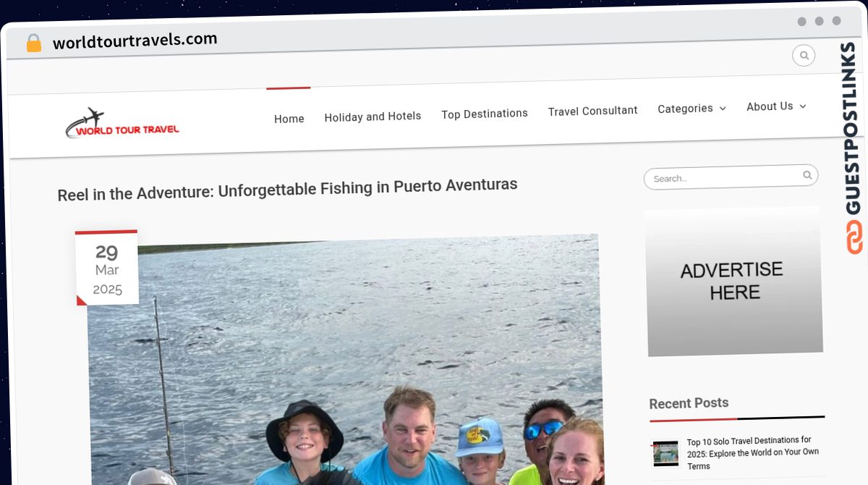
Task: Focus the sidebar Search input field
Action: (723, 177)
